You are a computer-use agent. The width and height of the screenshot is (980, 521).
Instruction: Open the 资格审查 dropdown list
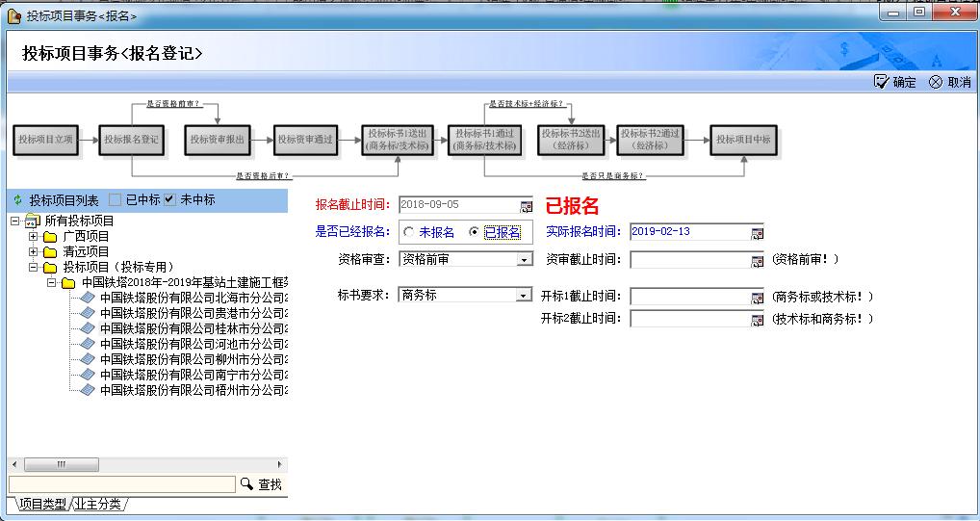(x=525, y=260)
